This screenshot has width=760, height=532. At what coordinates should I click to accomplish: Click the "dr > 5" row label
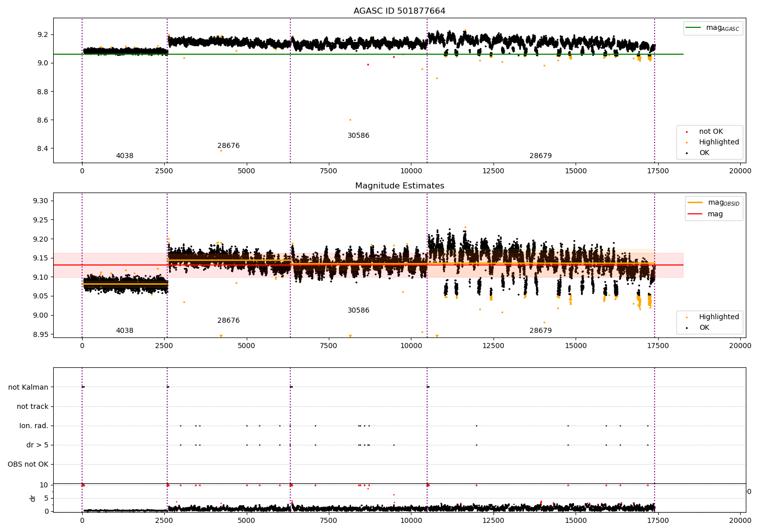pos(37,445)
